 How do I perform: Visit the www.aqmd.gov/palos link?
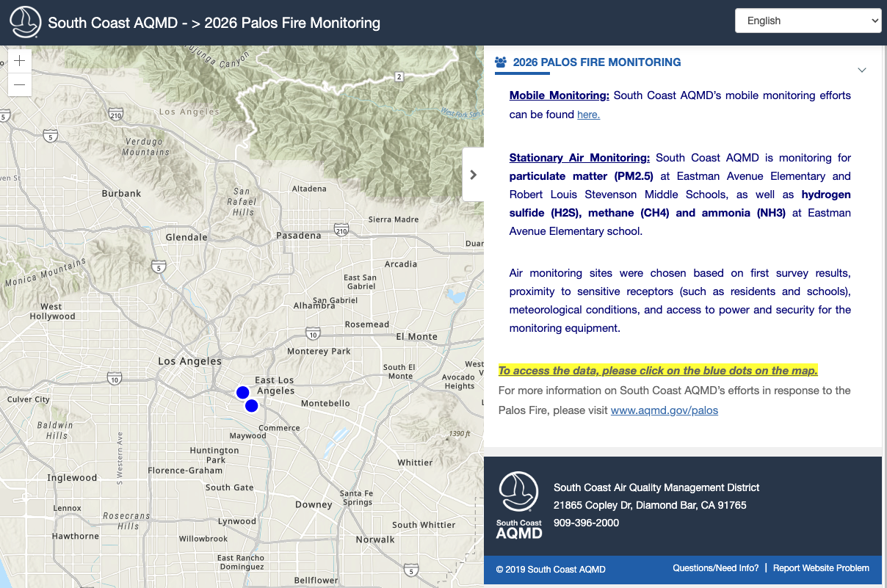click(x=665, y=410)
